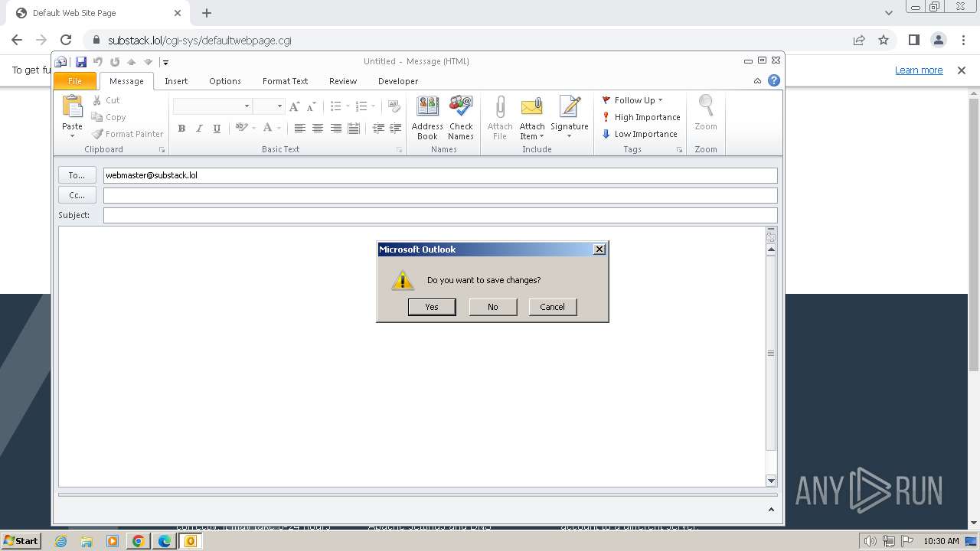Toggle numbered list formatting

[x=361, y=106]
